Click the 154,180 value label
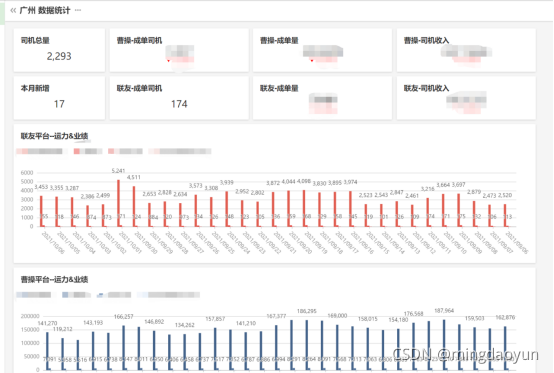This screenshot has height=373, width=554. click(398, 320)
